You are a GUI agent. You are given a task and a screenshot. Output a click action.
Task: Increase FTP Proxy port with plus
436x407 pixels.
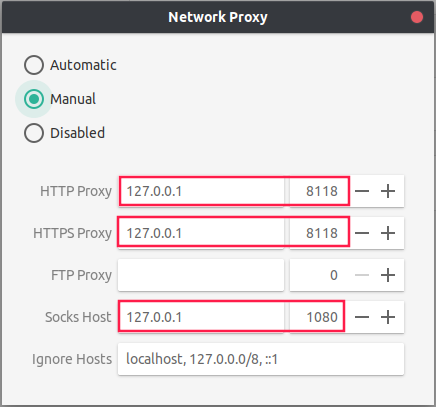coord(388,275)
